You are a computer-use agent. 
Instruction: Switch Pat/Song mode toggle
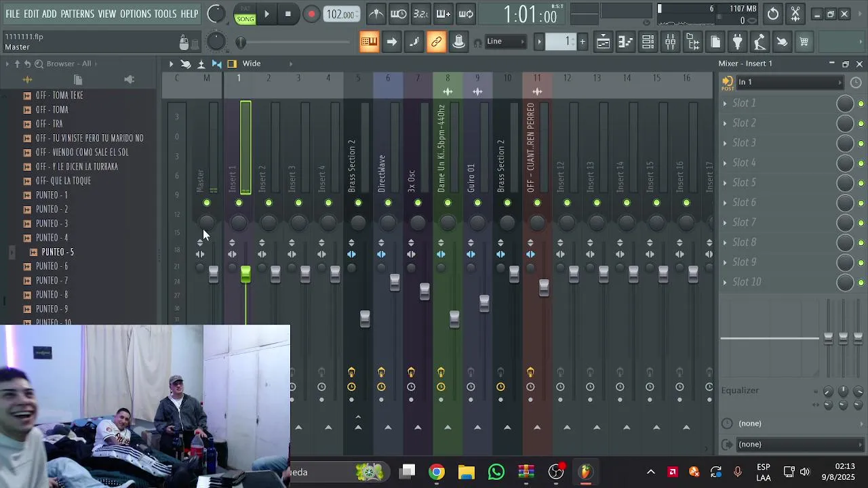click(x=245, y=14)
